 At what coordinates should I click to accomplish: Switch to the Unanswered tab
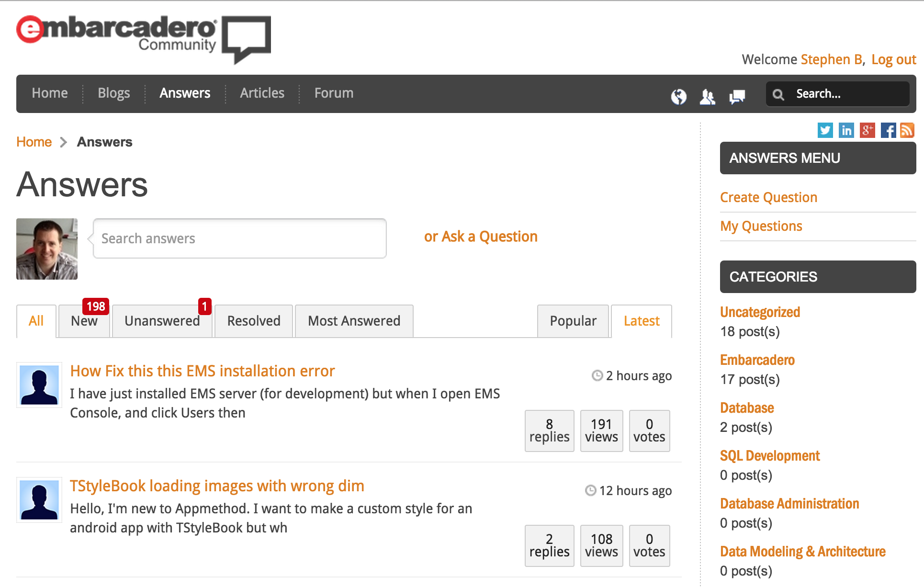[162, 321]
